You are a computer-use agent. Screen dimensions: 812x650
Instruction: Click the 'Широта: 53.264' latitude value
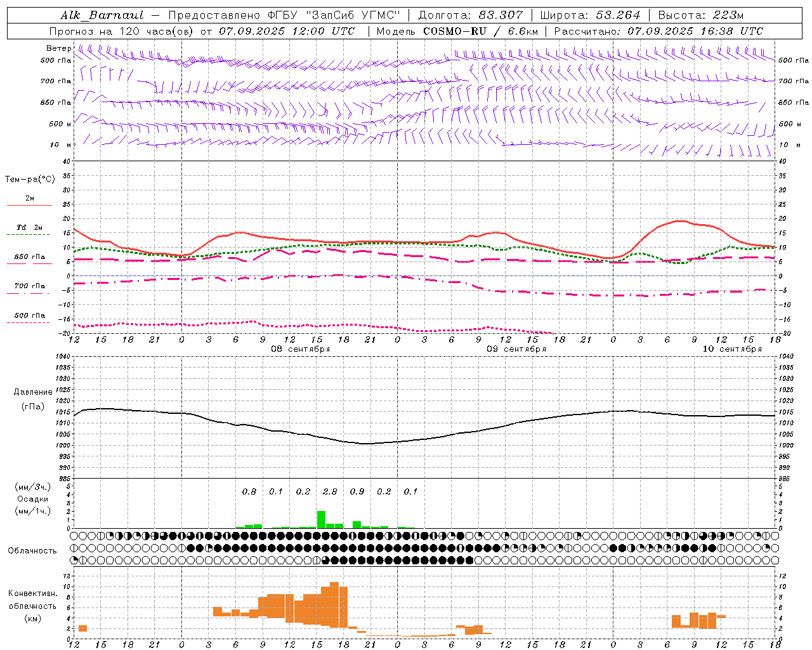pos(590,15)
